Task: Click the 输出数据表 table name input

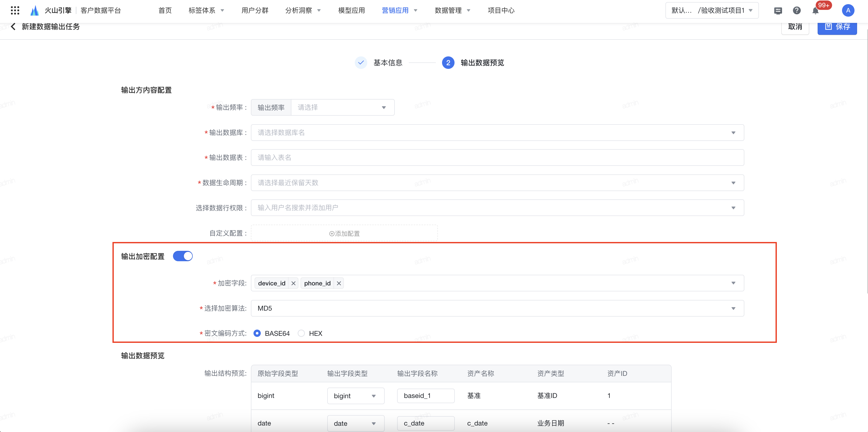Action: pyautogui.click(x=497, y=158)
